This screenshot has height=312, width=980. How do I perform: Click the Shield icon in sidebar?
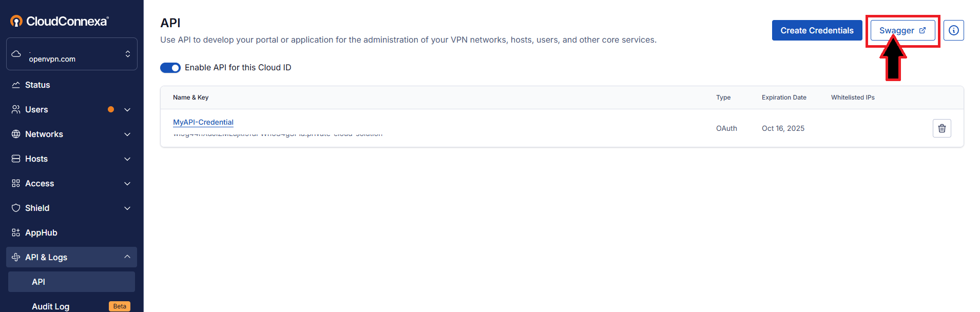click(16, 208)
